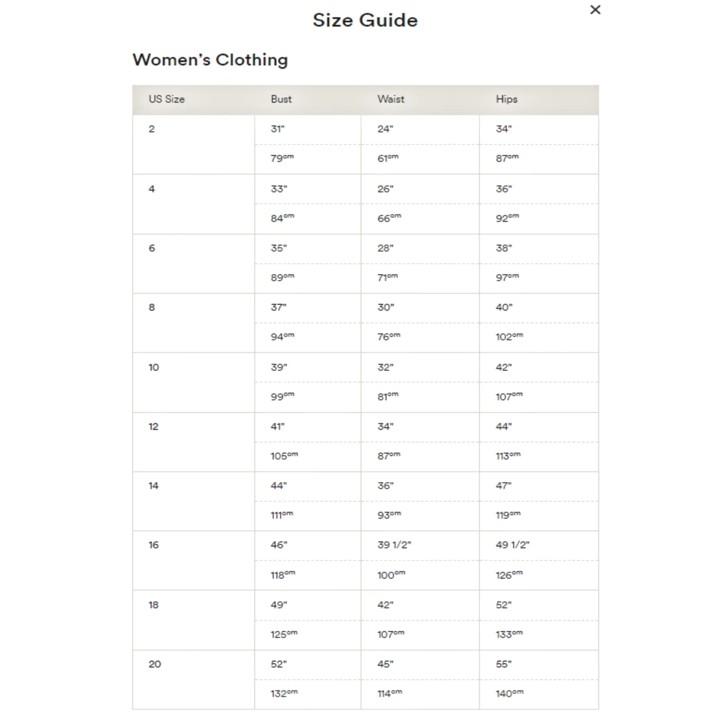
Task: Select the Bust column header
Action: coord(281,99)
